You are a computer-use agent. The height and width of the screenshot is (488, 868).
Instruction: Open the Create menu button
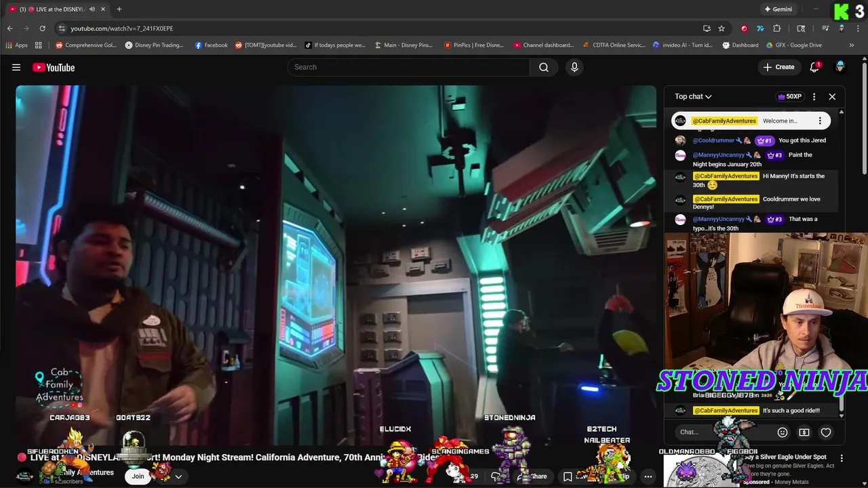(778, 67)
